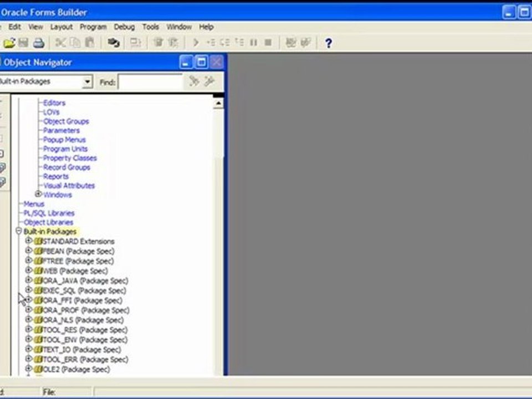This screenshot has height=399, width=532.
Task: Select the Program Units node
Action: pyautogui.click(x=65, y=149)
